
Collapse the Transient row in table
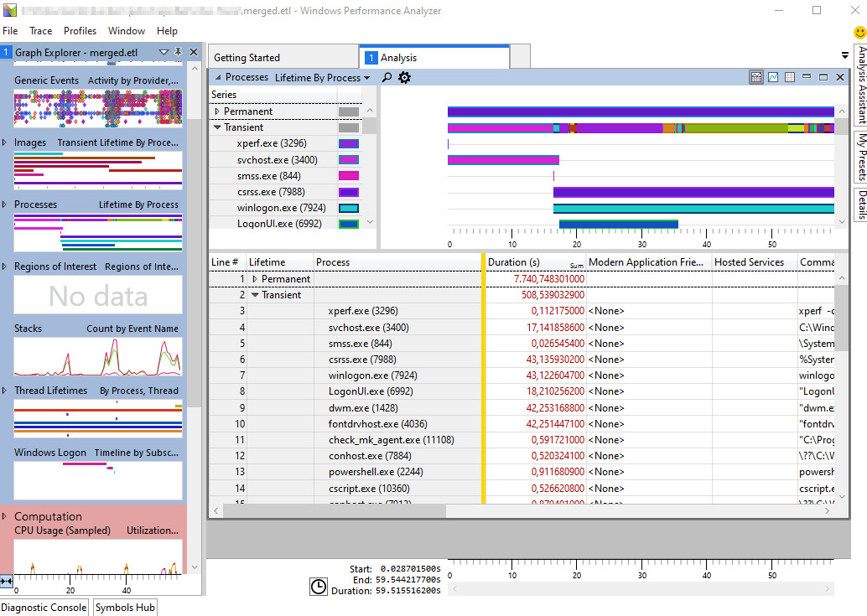pos(255,295)
